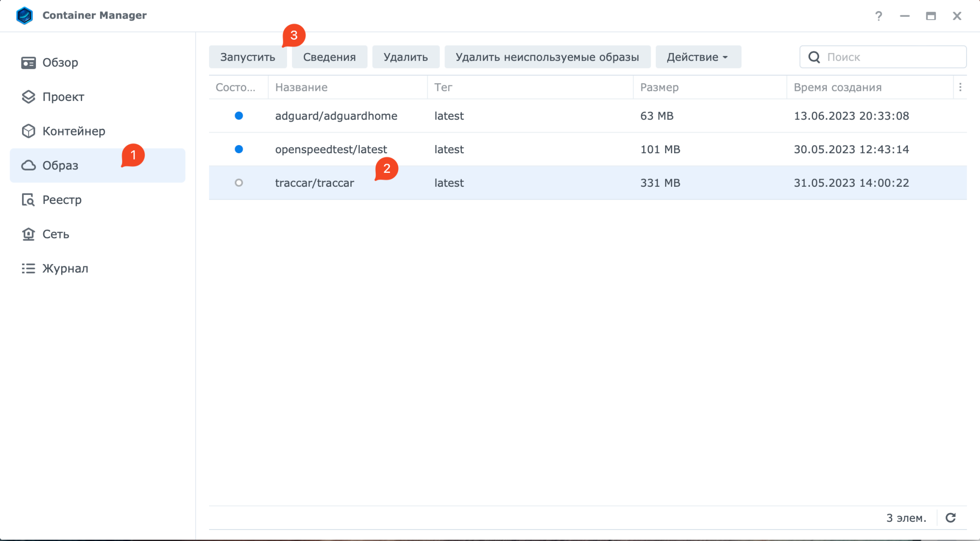Click the date 30.05.2023 12:43:14
This screenshot has height=541, width=980.
click(x=851, y=149)
